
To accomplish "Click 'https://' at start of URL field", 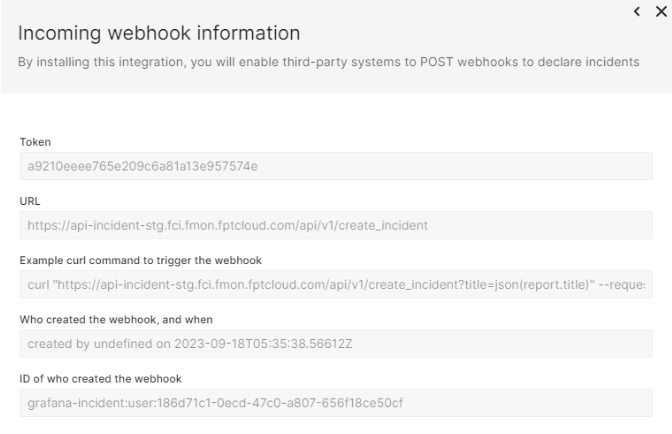I will click(45, 225).
